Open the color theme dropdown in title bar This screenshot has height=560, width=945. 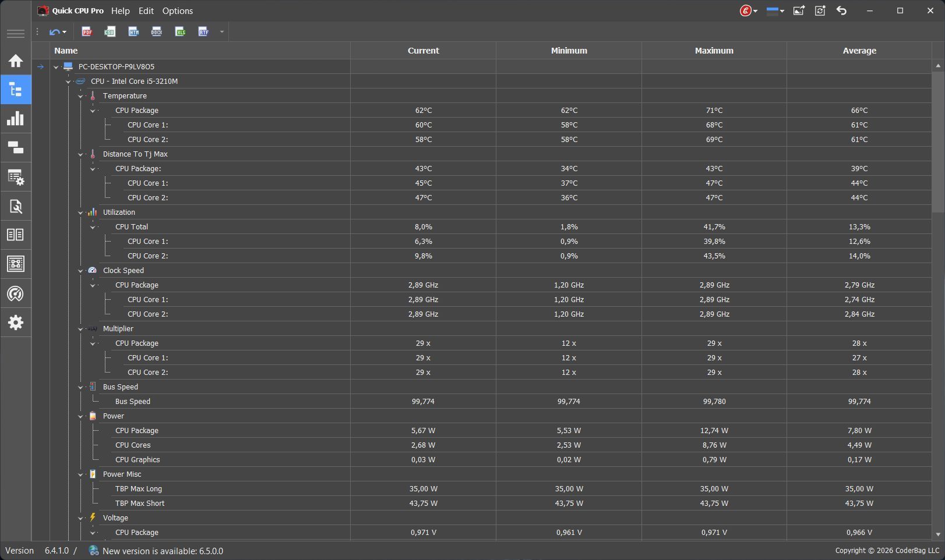pos(775,10)
